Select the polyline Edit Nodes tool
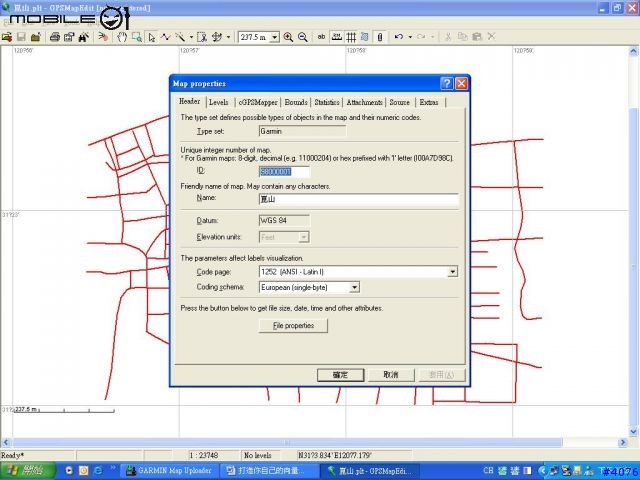Image resolution: width=640 pixels, height=480 pixels. click(x=165, y=37)
